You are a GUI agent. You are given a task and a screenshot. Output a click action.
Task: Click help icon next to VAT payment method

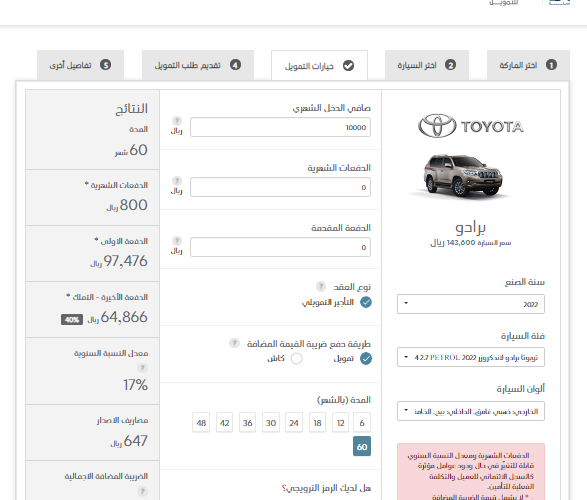click(x=234, y=343)
